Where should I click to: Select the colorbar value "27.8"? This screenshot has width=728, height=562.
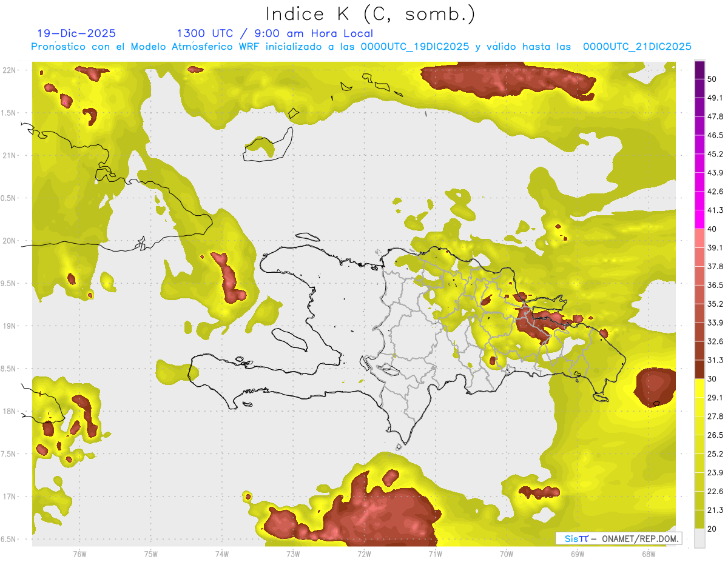(x=715, y=416)
